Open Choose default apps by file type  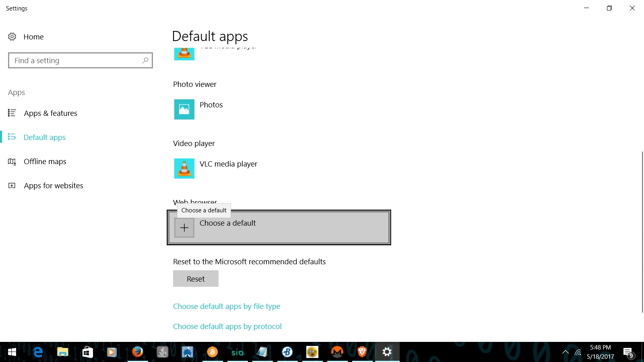[227, 306]
